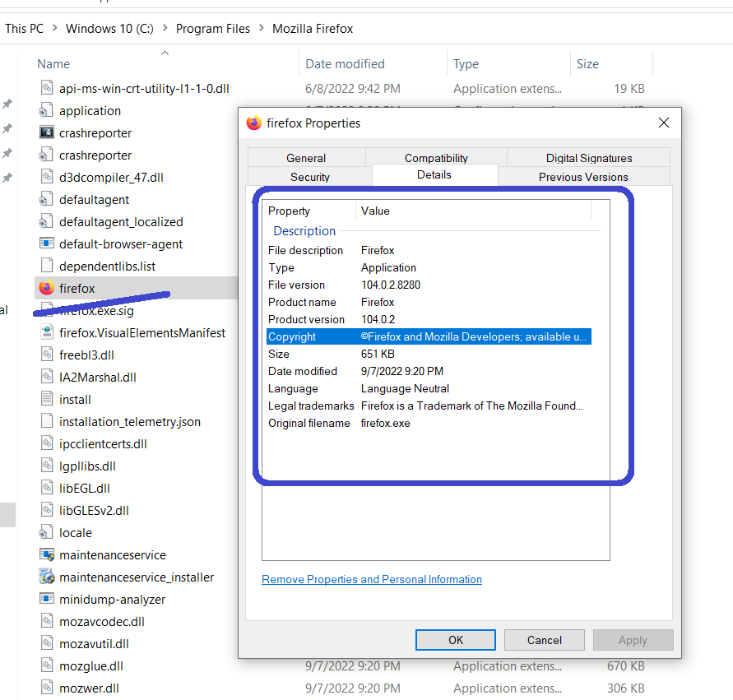Select the installation_telemetry.json file
Screen dimensions: 733x700
[123, 421]
